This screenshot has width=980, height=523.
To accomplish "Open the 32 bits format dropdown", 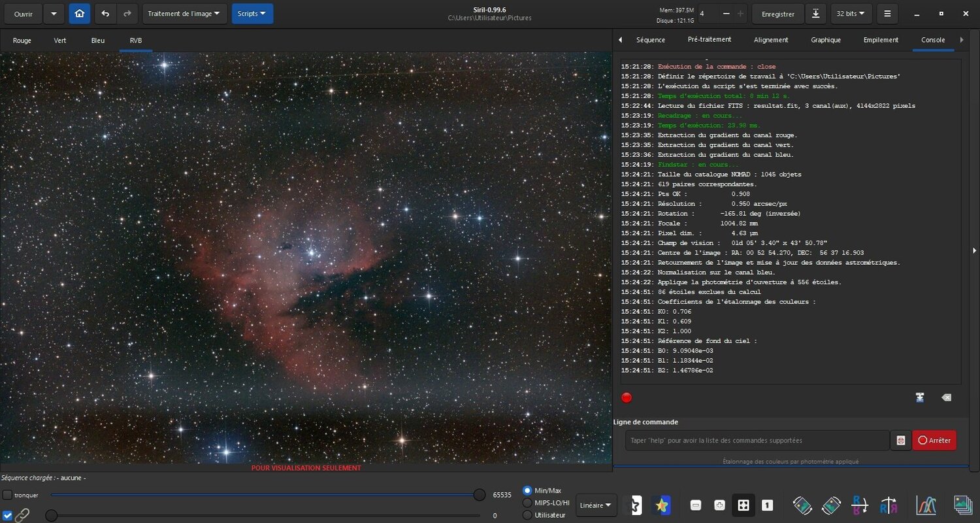I will point(851,13).
